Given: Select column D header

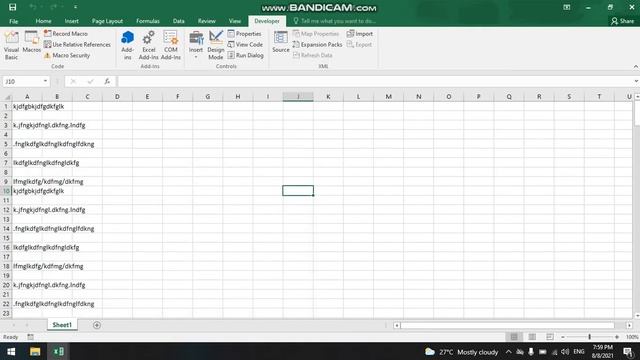Looking at the screenshot, I should (117, 97).
